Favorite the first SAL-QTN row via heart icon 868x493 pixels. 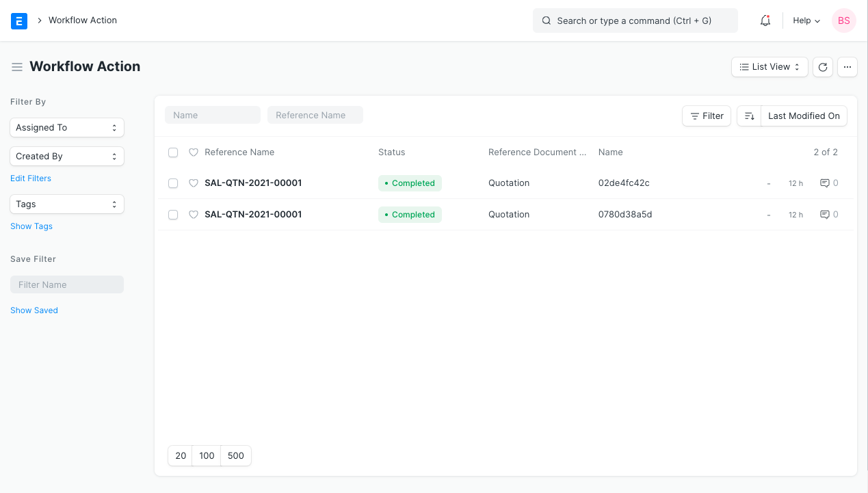(194, 183)
